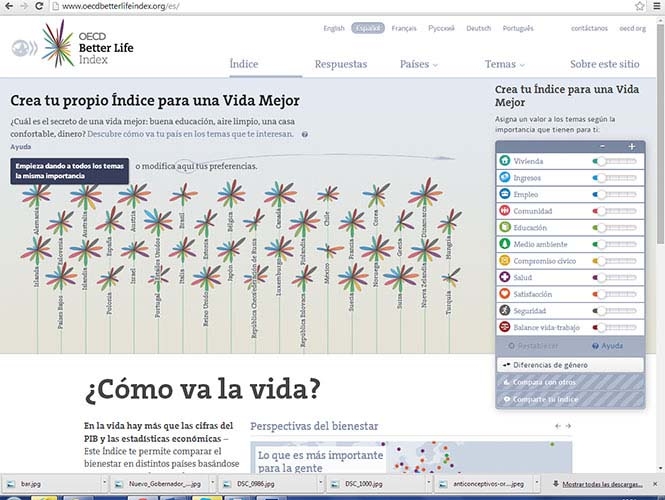This screenshot has width=665, height=500.
Task: Open dropdown arrow for Nuevo_Gobernador download
Action: (212, 483)
